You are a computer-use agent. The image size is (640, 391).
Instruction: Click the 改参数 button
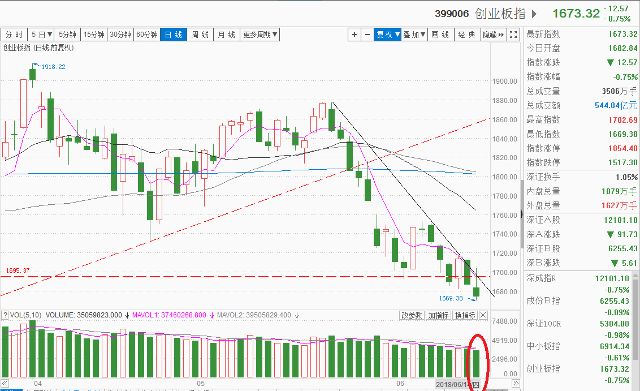411,315
